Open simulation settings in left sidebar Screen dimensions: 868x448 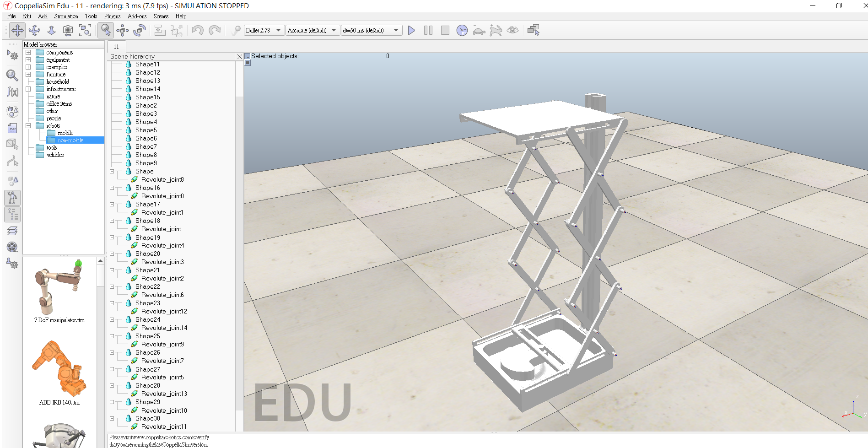click(x=12, y=55)
